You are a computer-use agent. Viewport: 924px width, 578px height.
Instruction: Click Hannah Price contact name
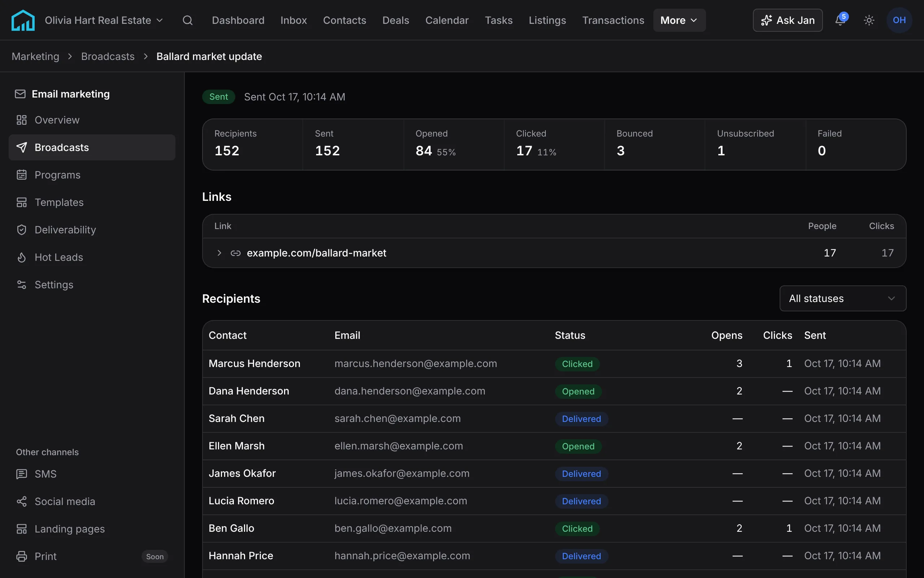pyautogui.click(x=241, y=556)
